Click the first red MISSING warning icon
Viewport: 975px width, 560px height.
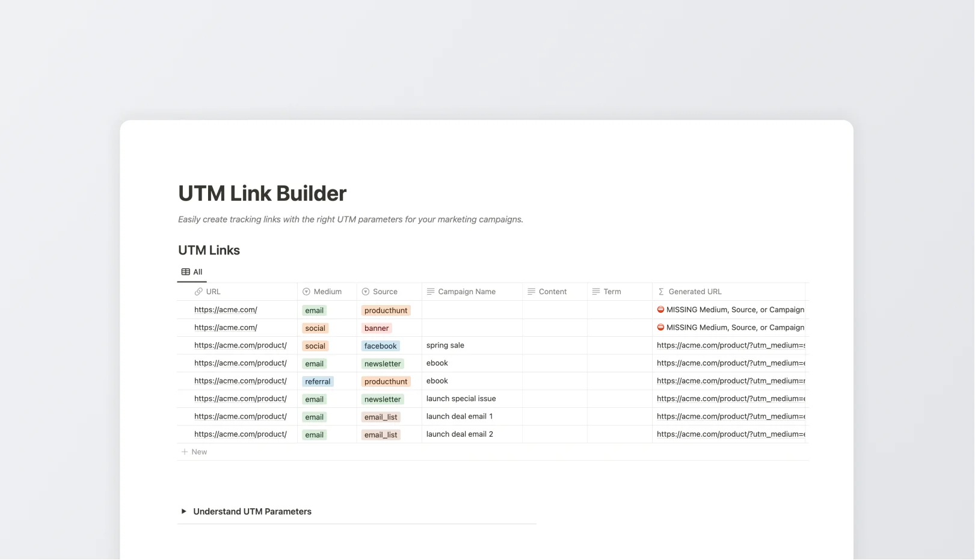(660, 310)
